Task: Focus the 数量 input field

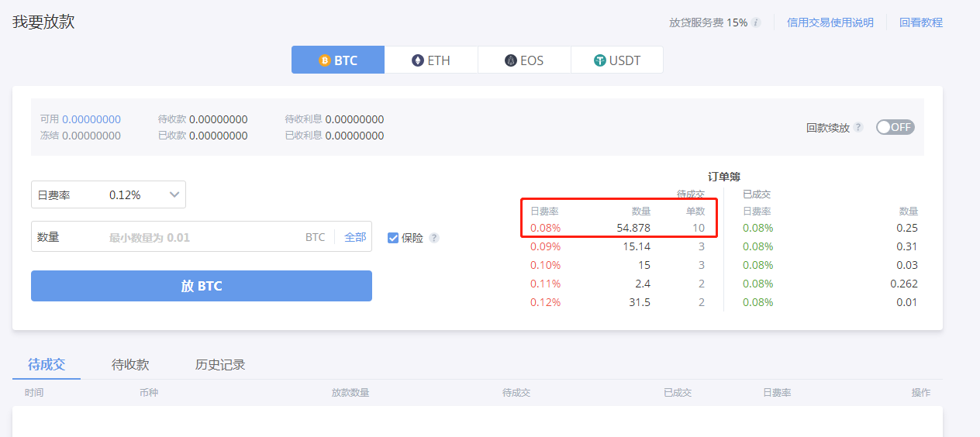Action: (x=202, y=236)
